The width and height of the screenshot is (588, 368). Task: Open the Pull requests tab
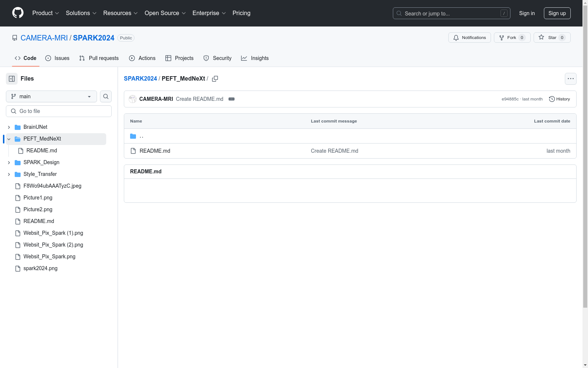99,58
